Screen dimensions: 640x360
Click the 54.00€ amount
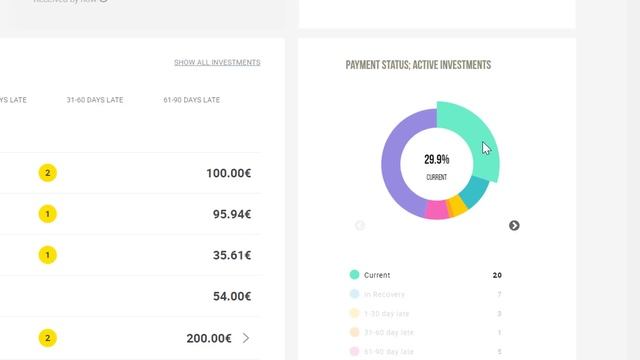point(232,296)
